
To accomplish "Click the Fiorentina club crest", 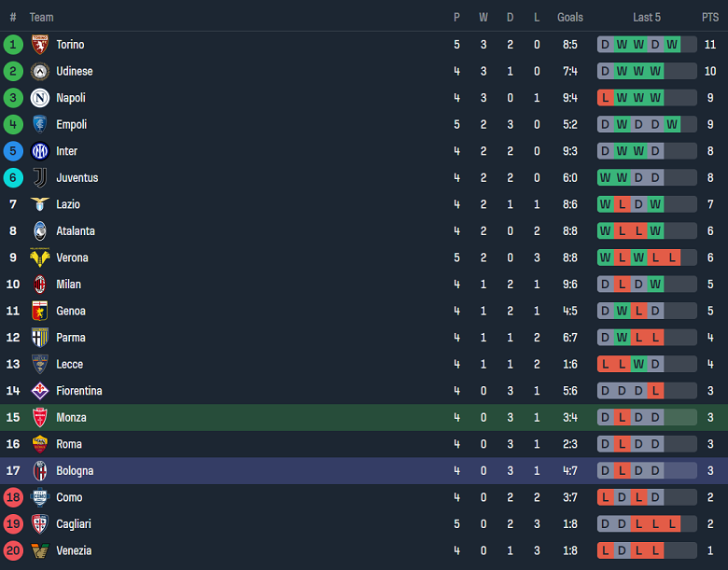I will point(39,391).
